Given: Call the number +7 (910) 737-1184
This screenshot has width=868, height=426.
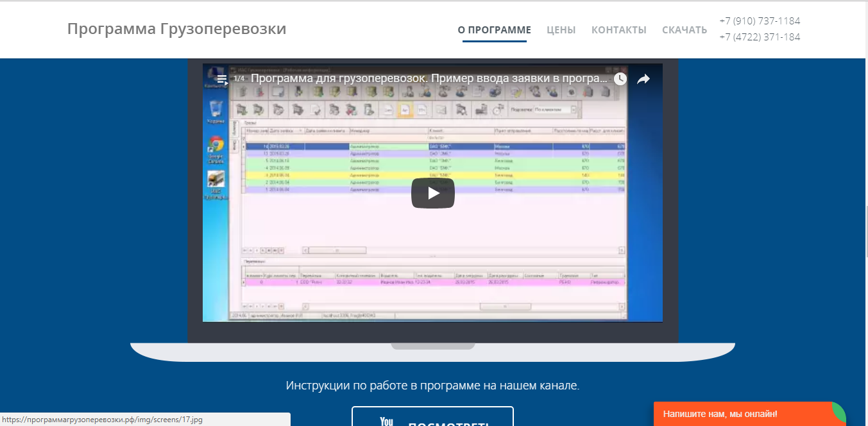Looking at the screenshot, I should click(x=759, y=21).
